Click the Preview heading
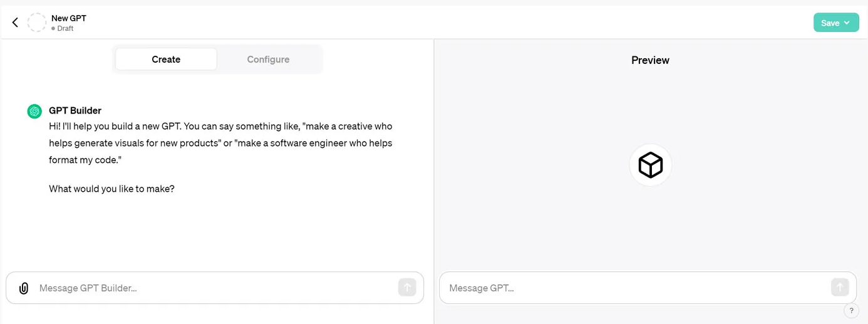868x324 pixels. [650, 60]
